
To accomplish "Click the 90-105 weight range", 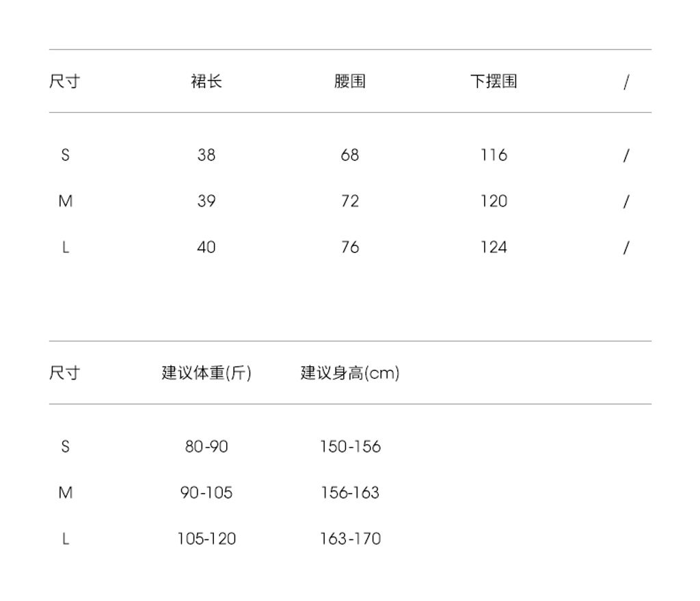I will click(206, 493).
